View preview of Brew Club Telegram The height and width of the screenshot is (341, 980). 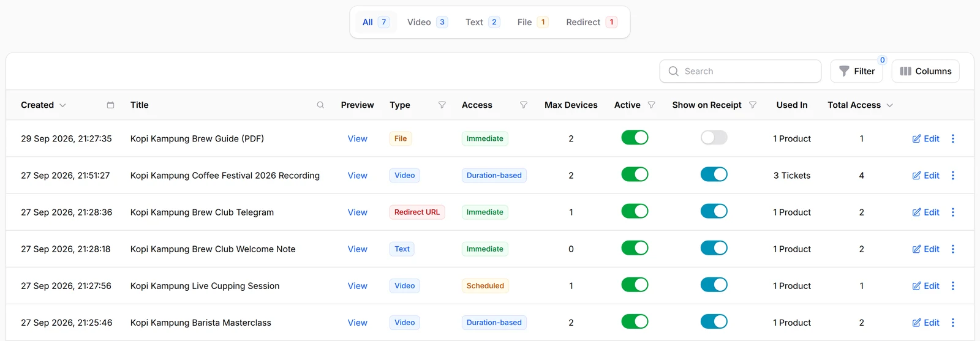click(358, 212)
